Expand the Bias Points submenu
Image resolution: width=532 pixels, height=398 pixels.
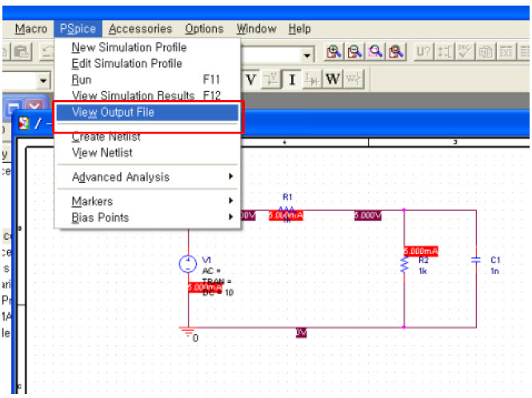147,217
